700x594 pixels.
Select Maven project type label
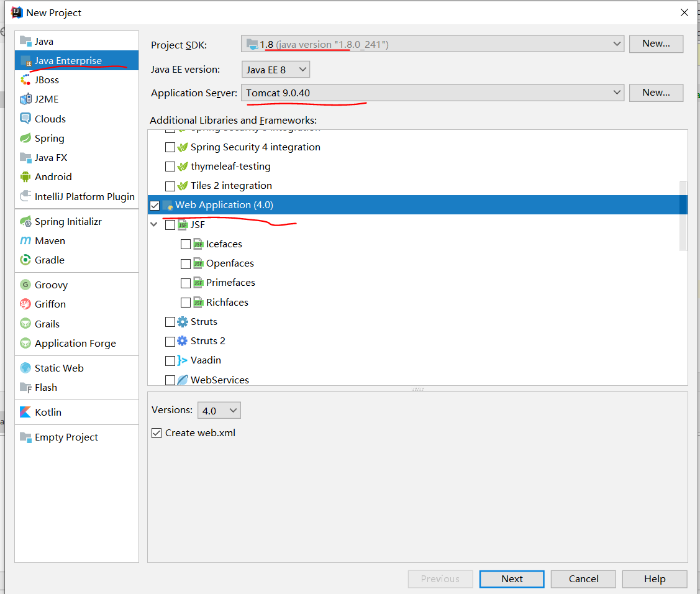pyautogui.click(x=50, y=240)
